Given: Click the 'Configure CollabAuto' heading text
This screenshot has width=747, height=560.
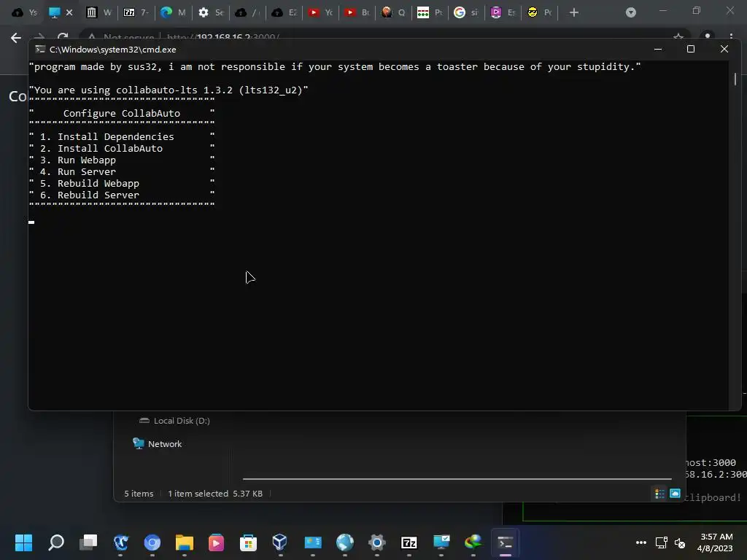Looking at the screenshot, I should (x=122, y=113).
